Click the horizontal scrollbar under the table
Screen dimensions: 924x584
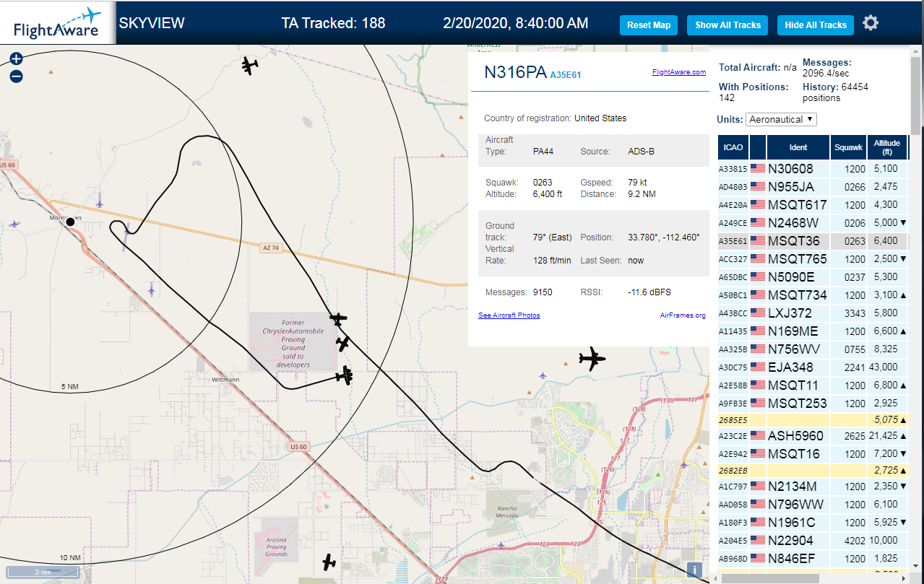point(769,578)
